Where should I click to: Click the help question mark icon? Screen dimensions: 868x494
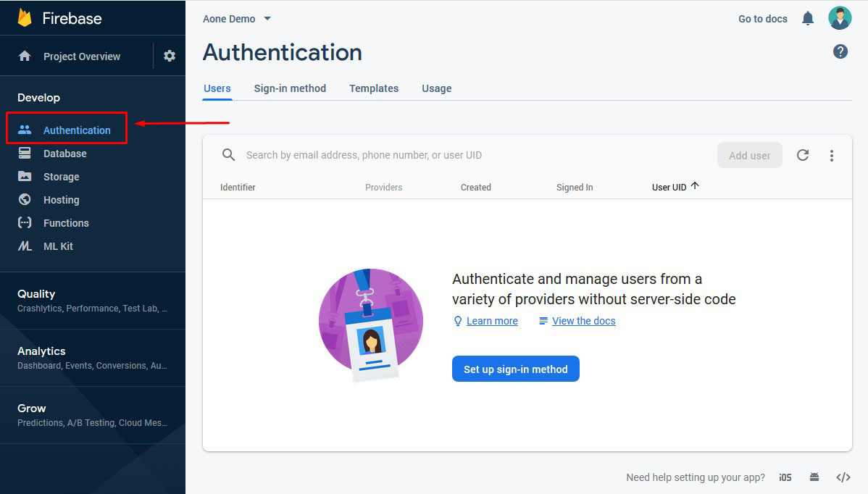click(840, 51)
